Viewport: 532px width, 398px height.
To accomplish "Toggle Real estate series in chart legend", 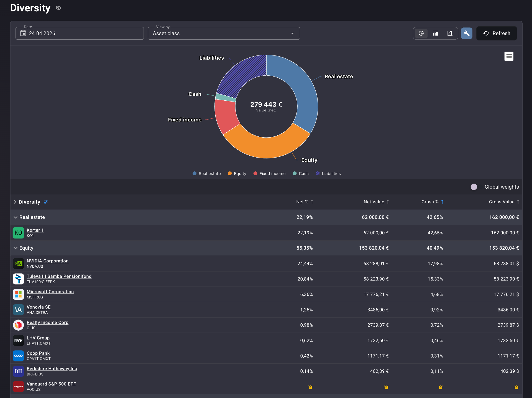I will [x=207, y=174].
